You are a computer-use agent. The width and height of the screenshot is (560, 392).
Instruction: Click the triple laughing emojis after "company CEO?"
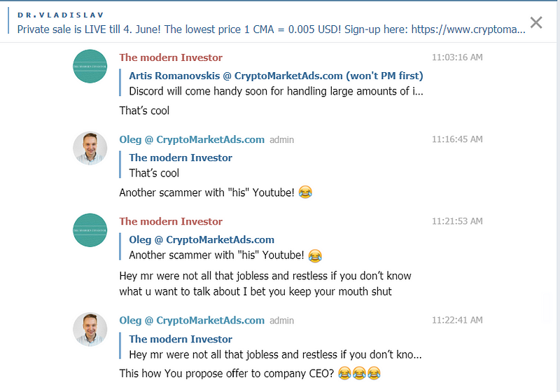pyautogui.click(x=359, y=373)
